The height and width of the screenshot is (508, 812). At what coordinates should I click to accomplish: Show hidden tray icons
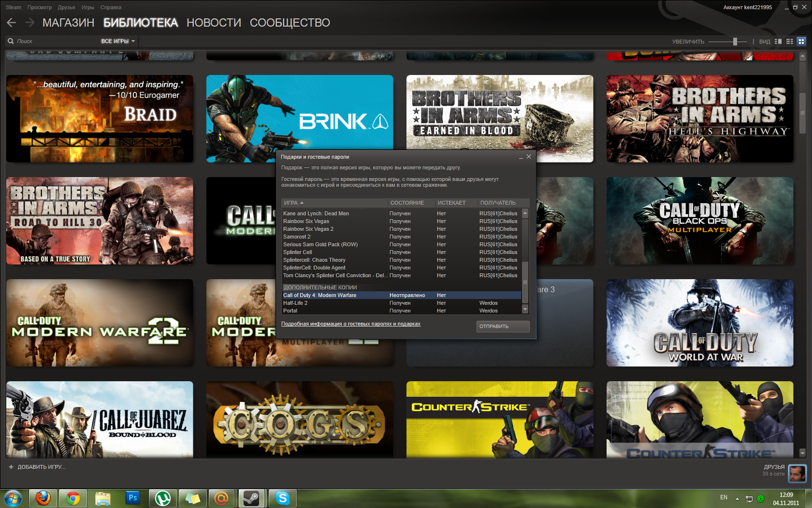(x=737, y=498)
